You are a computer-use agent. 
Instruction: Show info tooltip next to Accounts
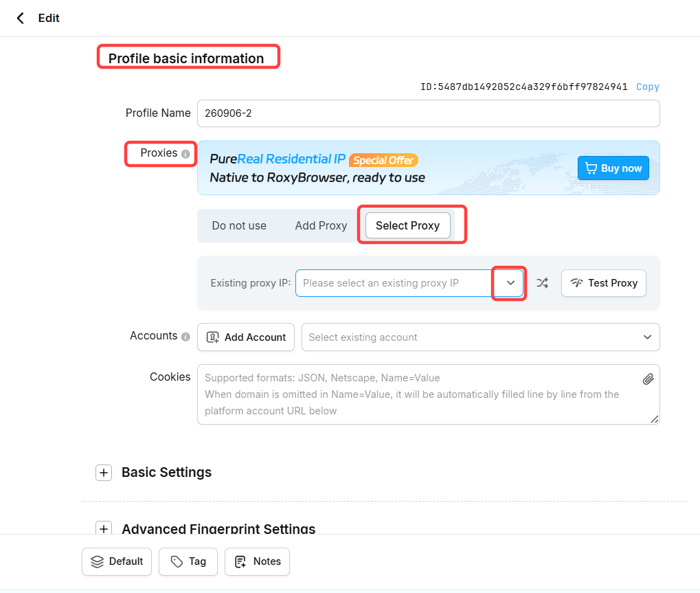point(185,337)
